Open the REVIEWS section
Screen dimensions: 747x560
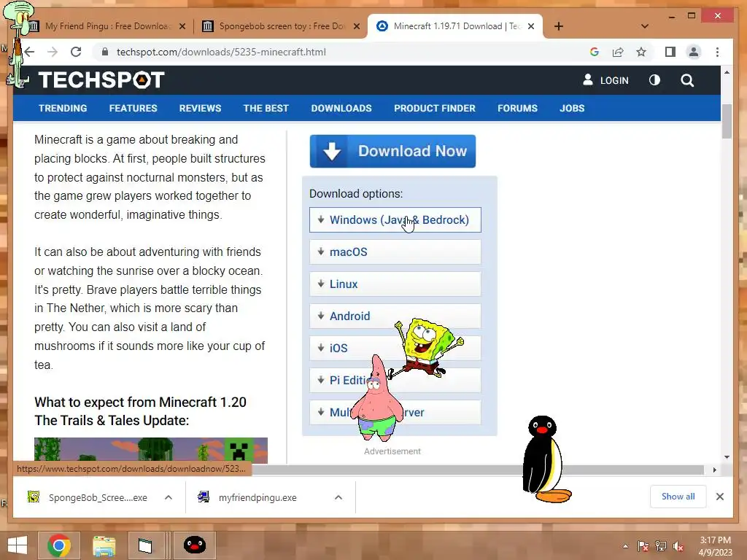click(x=200, y=108)
